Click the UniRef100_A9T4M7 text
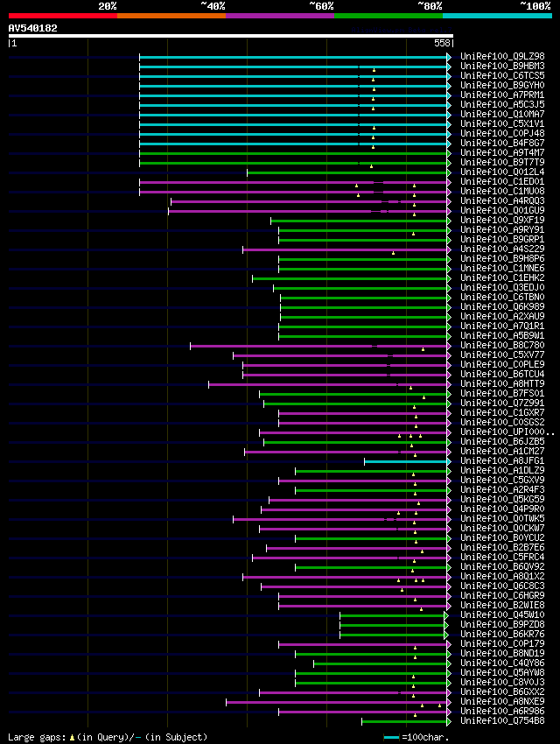 502,153
